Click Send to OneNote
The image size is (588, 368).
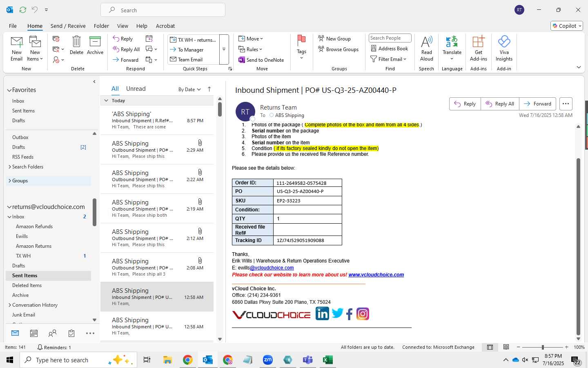pos(261,60)
